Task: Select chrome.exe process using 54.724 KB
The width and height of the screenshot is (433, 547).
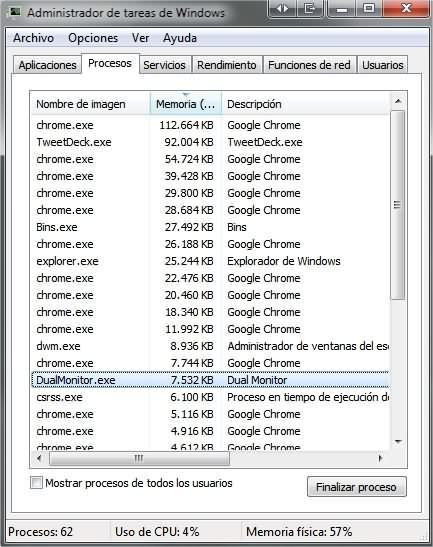Action: 210,159
